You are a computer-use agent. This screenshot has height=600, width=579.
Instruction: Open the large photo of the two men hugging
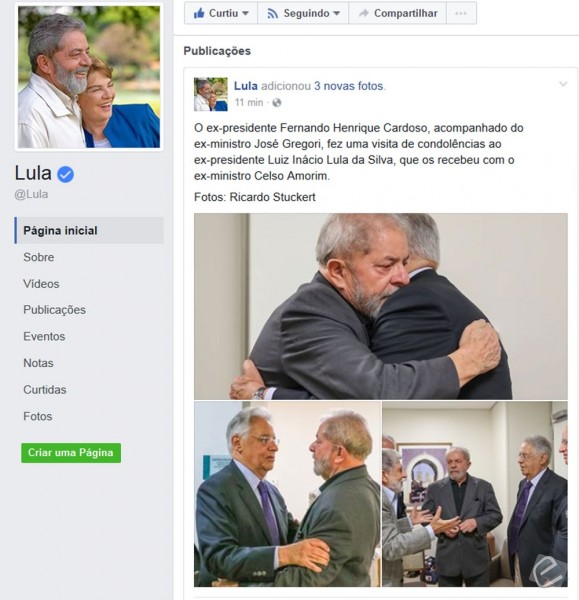click(x=381, y=306)
